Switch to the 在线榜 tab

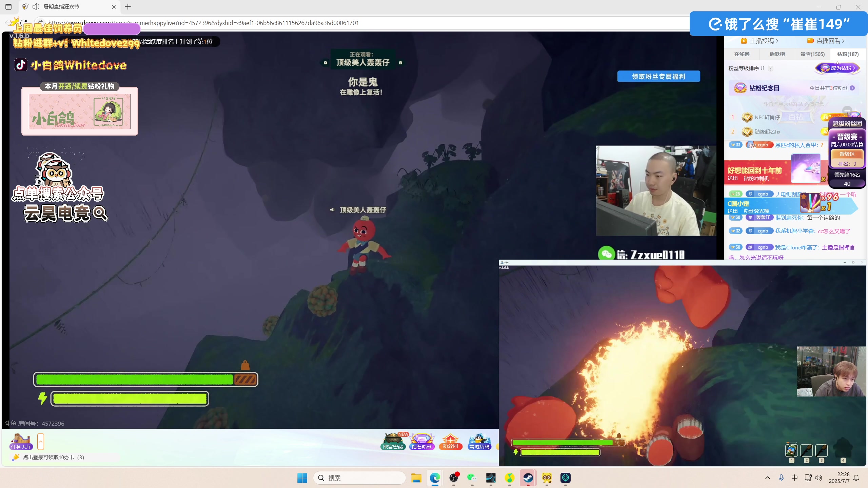pyautogui.click(x=742, y=54)
